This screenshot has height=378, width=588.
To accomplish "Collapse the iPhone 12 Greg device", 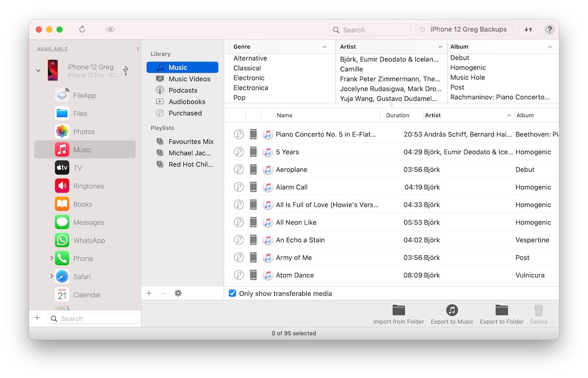I will 38,70.
